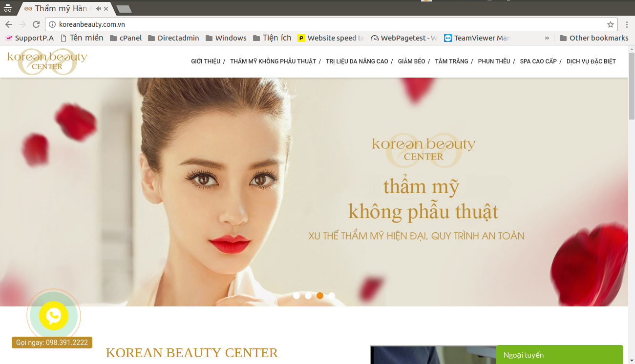Image resolution: width=635 pixels, height=364 pixels.
Task: Open the SPA CAO CẤP menu item
Action: (x=538, y=61)
